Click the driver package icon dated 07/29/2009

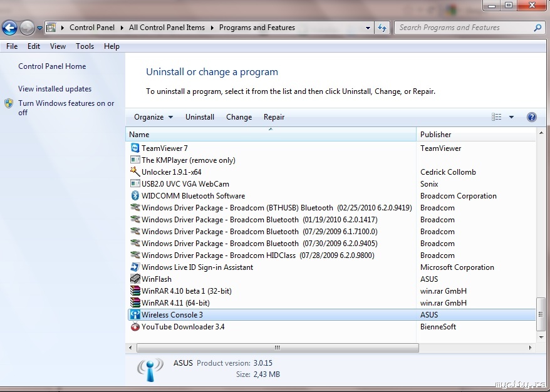tap(135, 232)
